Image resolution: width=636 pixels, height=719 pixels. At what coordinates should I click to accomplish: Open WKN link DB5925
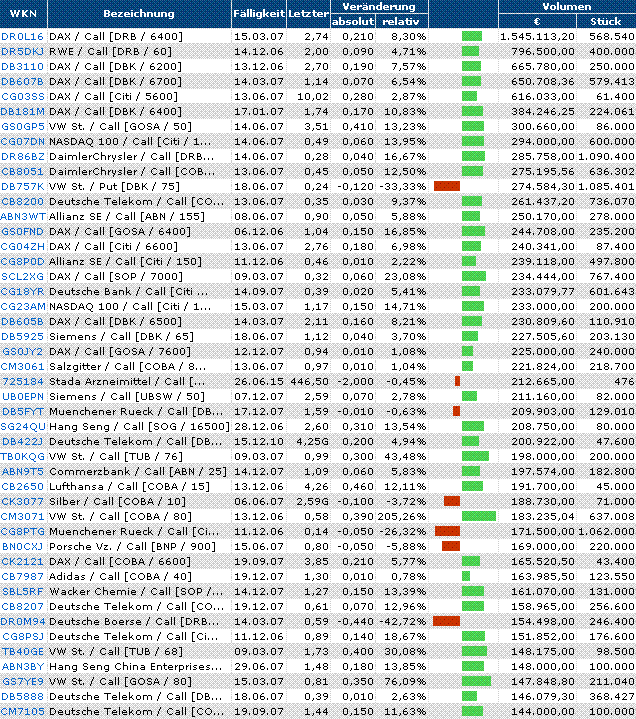pyautogui.click(x=22, y=337)
